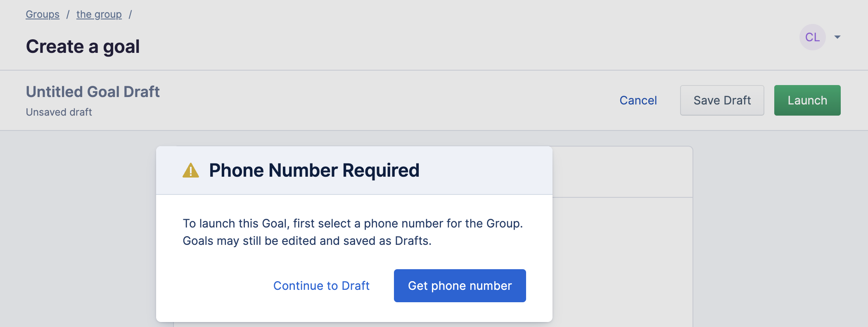Click the Phone Number Required heading

(314, 171)
